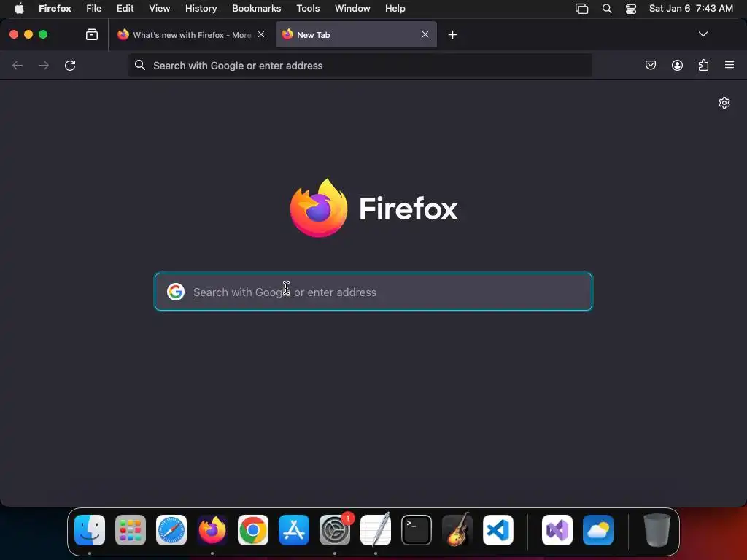
Task: Open the View menu
Action: (159, 8)
